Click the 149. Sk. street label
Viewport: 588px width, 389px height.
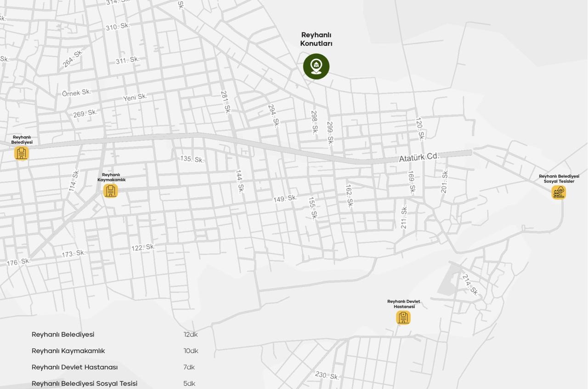coord(285,199)
